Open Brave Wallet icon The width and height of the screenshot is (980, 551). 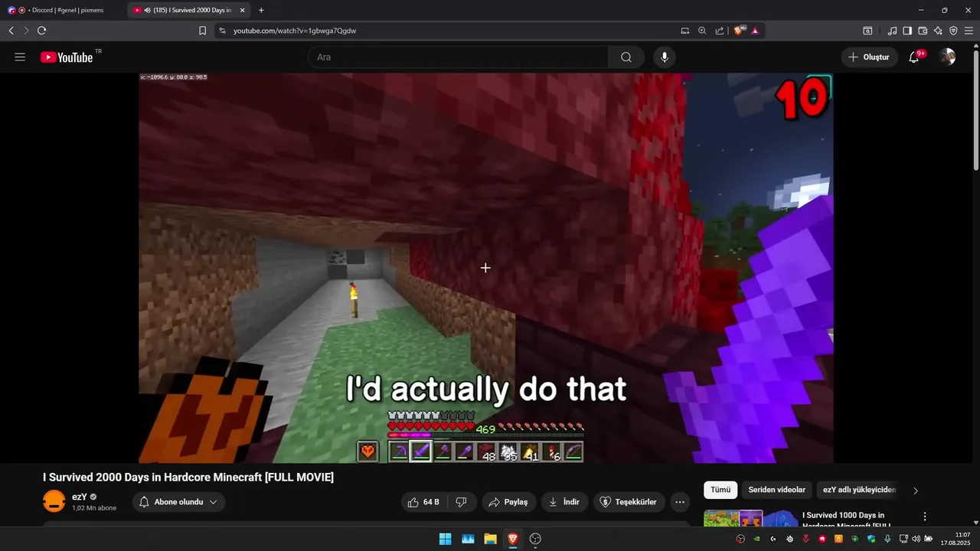(x=923, y=31)
